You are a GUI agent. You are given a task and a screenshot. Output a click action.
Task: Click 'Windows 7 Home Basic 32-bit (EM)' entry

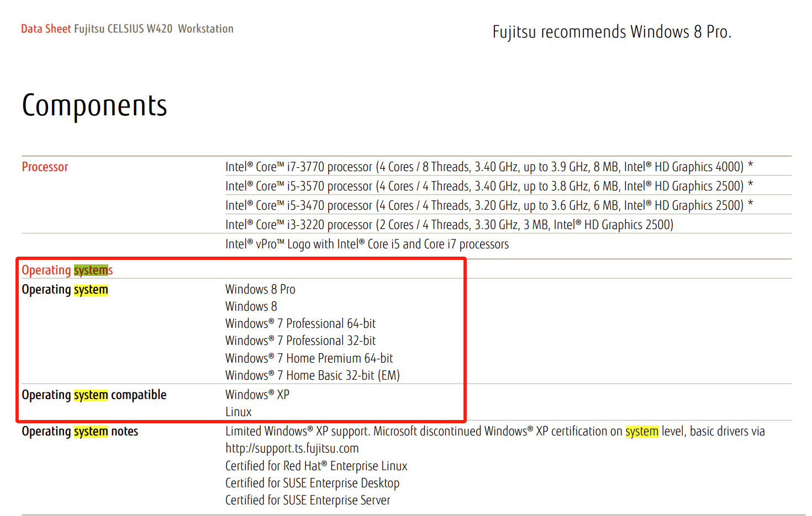[312, 375]
